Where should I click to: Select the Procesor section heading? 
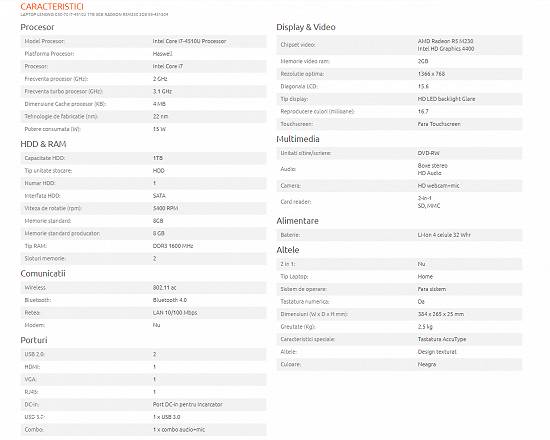tap(37, 27)
